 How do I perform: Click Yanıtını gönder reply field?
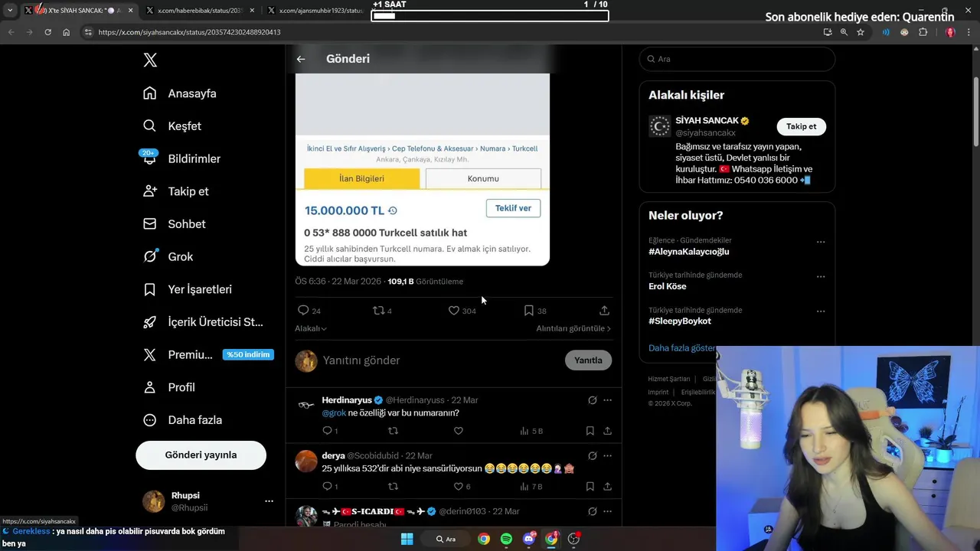[439, 360]
